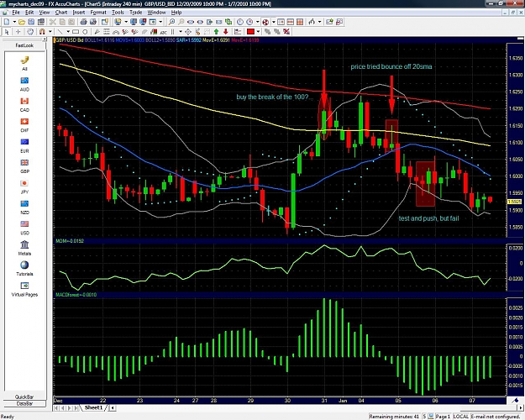Click the GBP/USD Bid chart title label
Screen dimensions: 525x420
70,40
